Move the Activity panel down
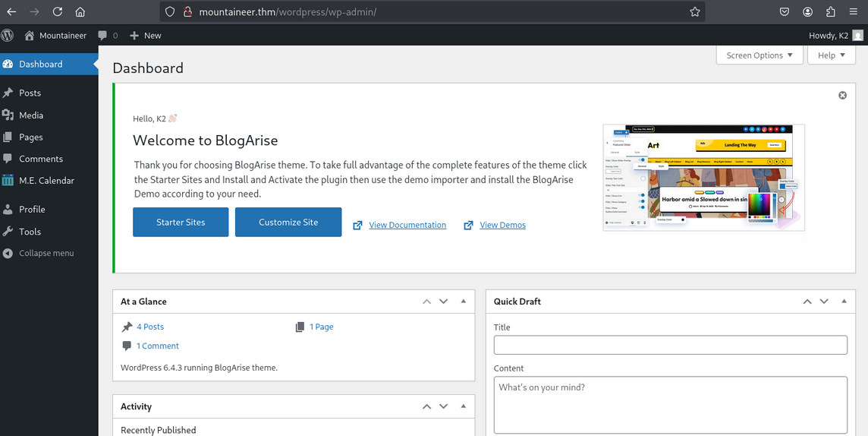Viewport: 868px width, 436px height. [444, 406]
